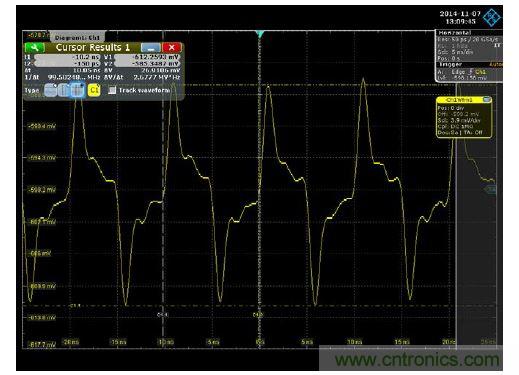519x375 pixels.
Task: Click the yellow C1 cursor source button
Action: click(x=94, y=90)
